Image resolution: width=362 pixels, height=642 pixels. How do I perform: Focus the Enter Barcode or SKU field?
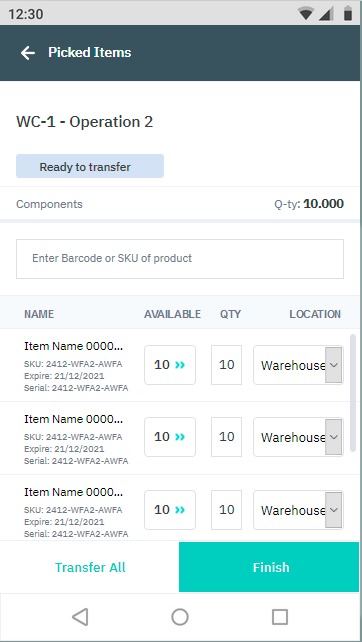click(x=180, y=259)
